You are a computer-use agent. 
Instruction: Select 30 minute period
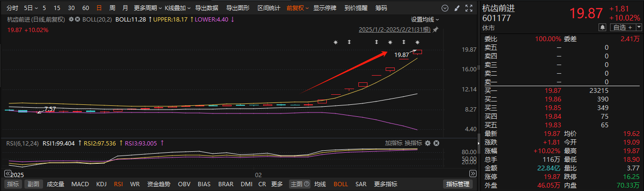(x=71, y=8)
